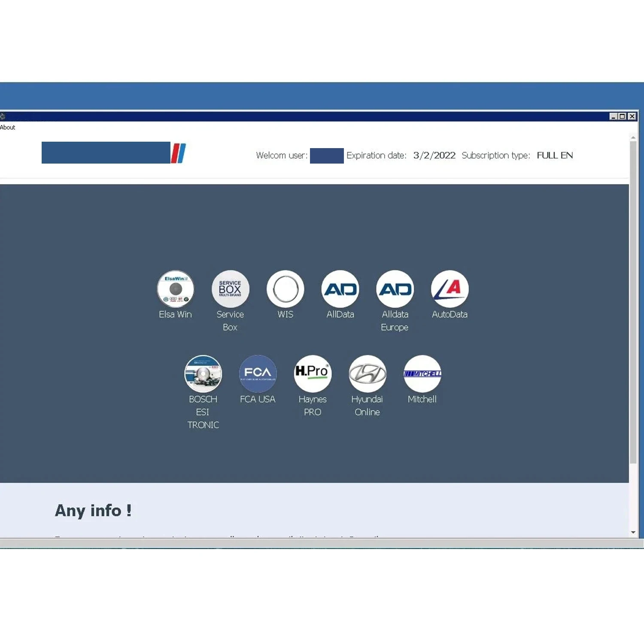Open the Haynes PRO icon

pyautogui.click(x=313, y=374)
